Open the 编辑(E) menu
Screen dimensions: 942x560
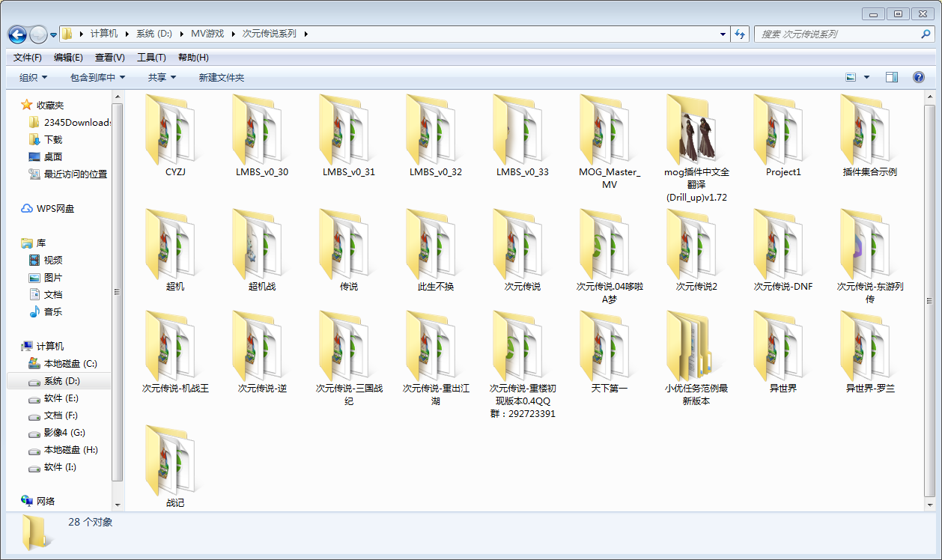[68, 58]
